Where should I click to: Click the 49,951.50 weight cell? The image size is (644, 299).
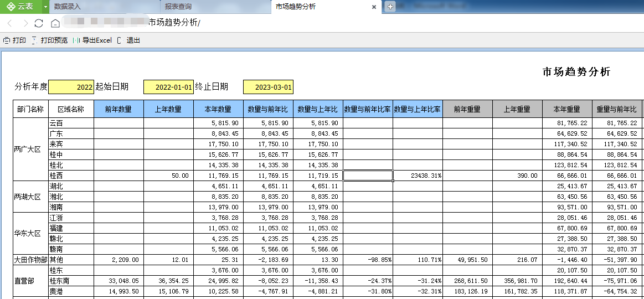[467, 260]
